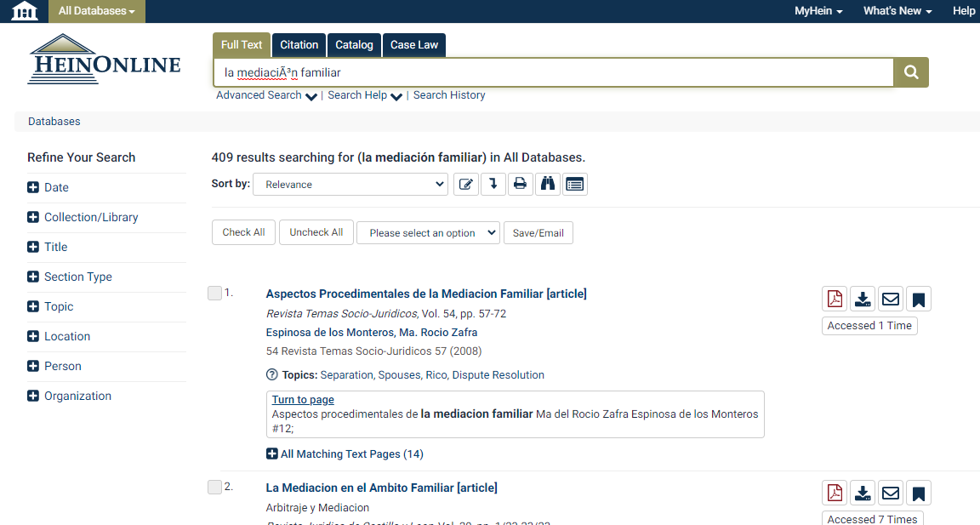
Task: Click the HeinOnline home building icon
Action: point(24,11)
